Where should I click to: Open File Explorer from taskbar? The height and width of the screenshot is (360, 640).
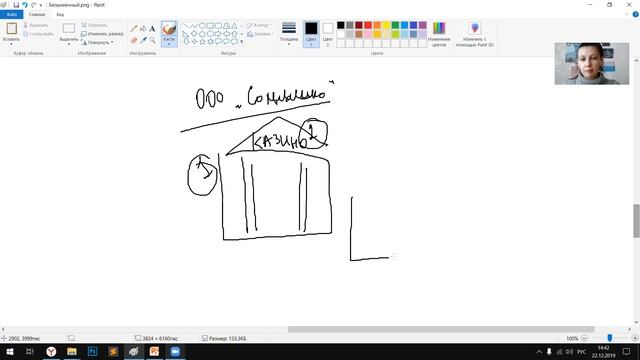(72, 351)
